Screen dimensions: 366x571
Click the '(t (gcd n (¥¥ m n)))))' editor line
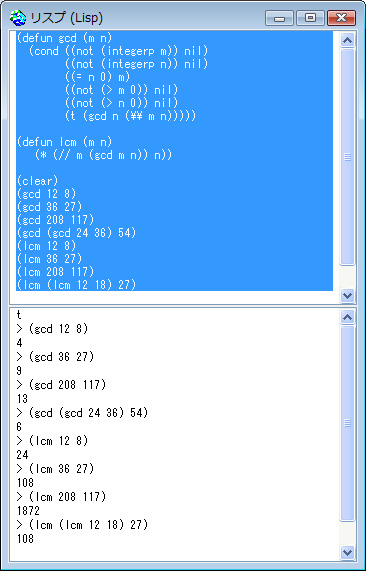click(x=130, y=116)
